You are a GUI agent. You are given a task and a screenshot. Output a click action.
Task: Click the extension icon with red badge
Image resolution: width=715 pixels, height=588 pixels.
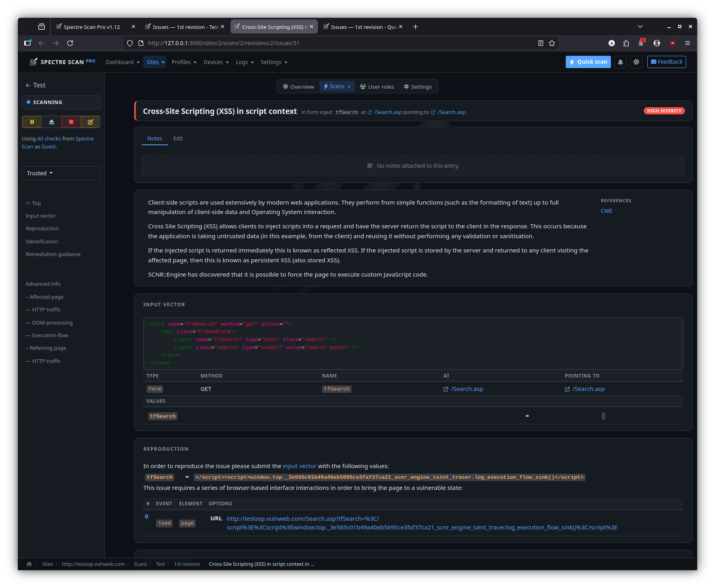point(641,43)
